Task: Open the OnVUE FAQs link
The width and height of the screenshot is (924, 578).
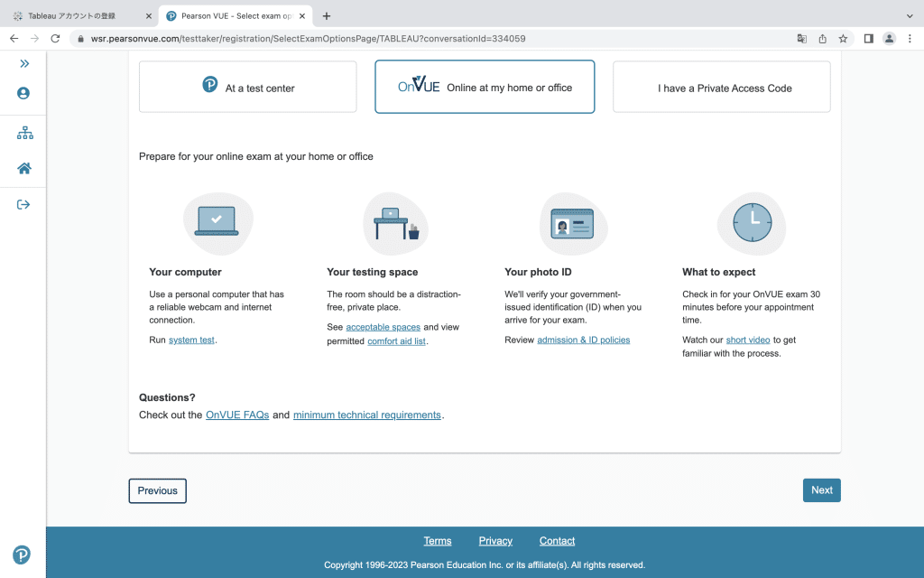Action: (x=237, y=415)
